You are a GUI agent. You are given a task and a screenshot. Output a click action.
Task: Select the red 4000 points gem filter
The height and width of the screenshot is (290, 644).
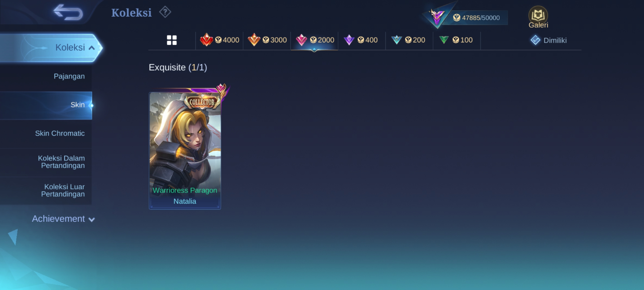[219, 40]
